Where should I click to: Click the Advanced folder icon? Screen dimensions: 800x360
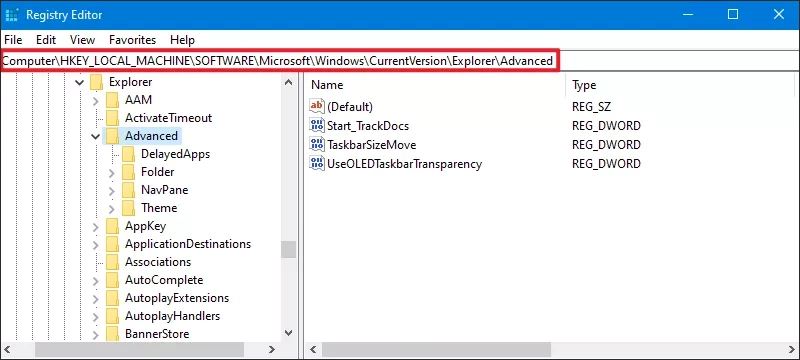pyautogui.click(x=112, y=136)
